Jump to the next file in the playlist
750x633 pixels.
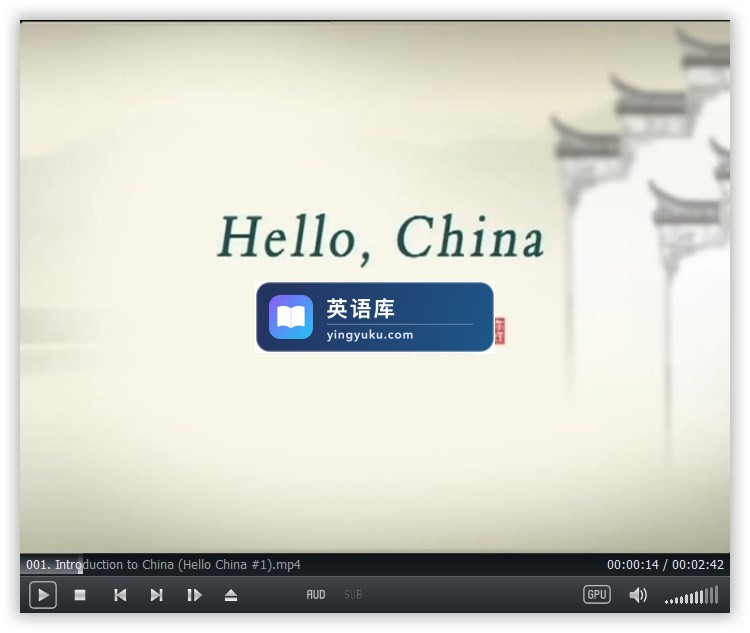pos(156,595)
